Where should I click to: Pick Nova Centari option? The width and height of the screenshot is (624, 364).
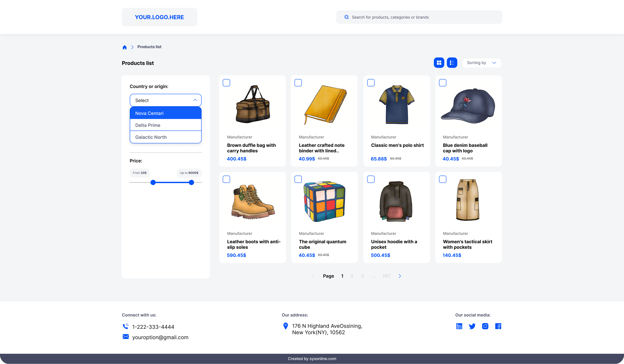pos(165,113)
